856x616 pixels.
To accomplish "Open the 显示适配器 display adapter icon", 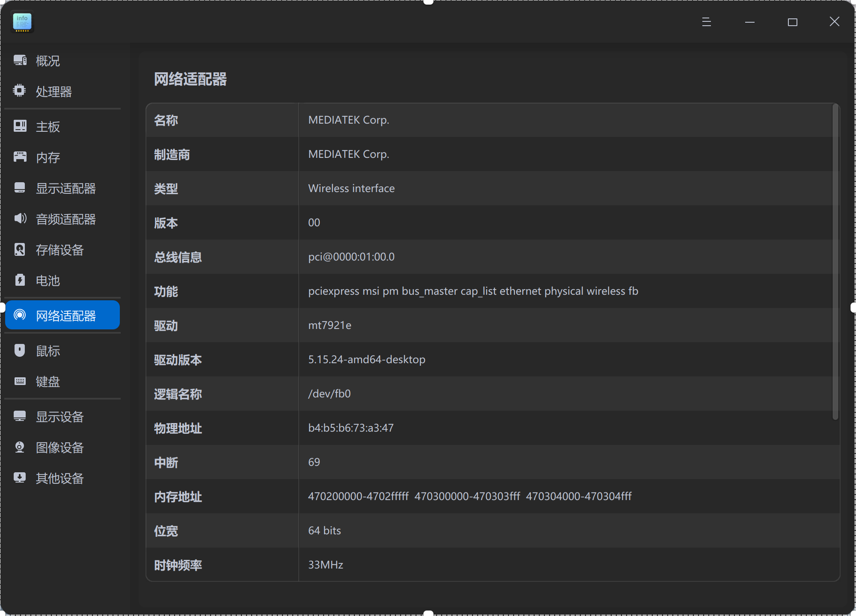I will (20, 188).
